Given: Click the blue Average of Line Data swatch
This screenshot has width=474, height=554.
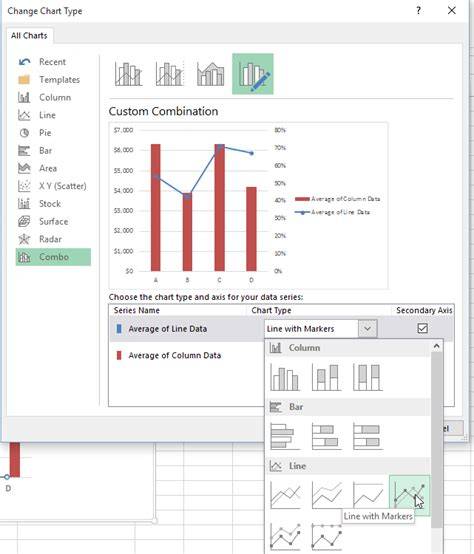Looking at the screenshot, I should pos(119,329).
